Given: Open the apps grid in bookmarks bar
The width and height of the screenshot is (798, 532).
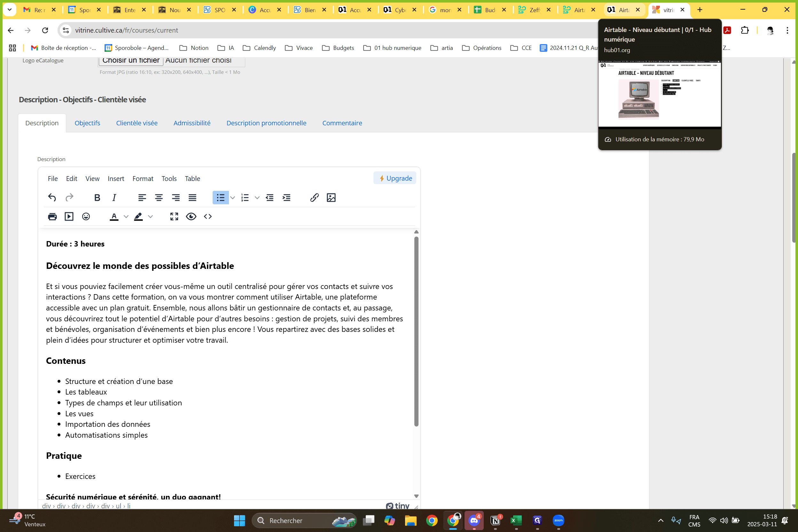Looking at the screenshot, I should click(x=12, y=48).
